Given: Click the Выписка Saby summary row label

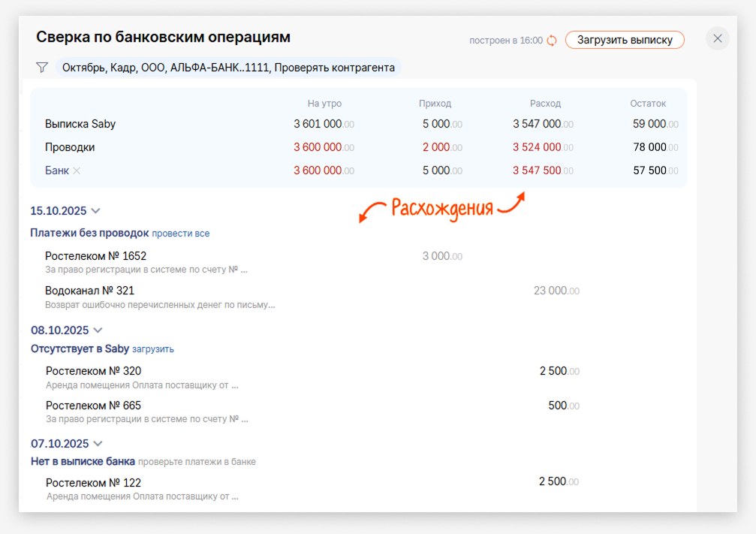Looking at the screenshot, I should (x=80, y=124).
